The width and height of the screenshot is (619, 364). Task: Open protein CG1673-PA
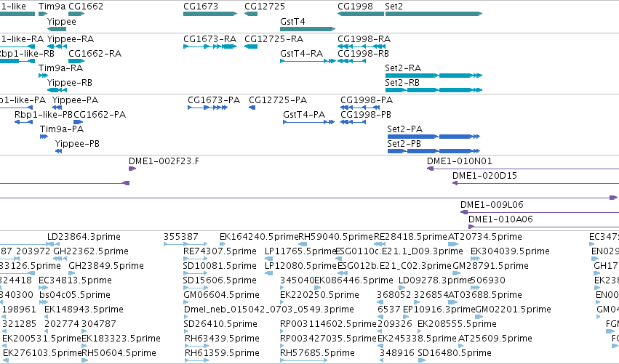tap(207, 108)
